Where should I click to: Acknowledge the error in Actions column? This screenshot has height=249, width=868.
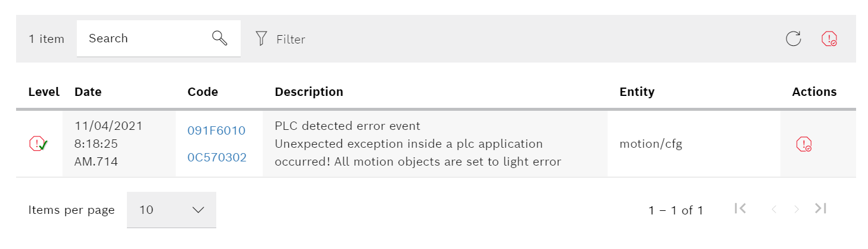coord(804,144)
